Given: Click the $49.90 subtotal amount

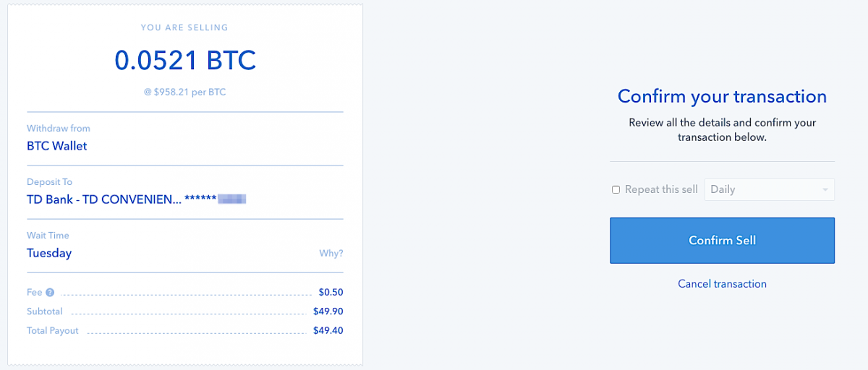Looking at the screenshot, I should point(328,311).
